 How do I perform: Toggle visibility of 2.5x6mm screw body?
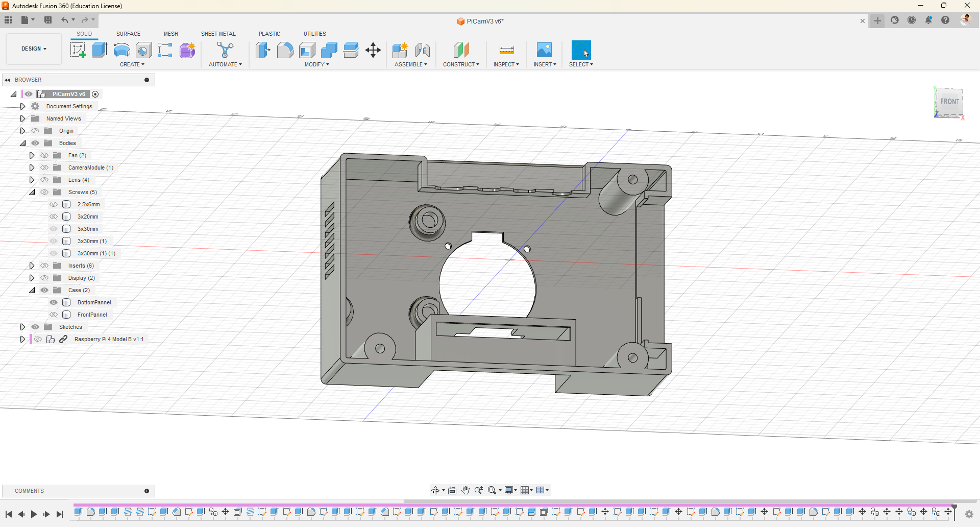pyautogui.click(x=54, y=204)
